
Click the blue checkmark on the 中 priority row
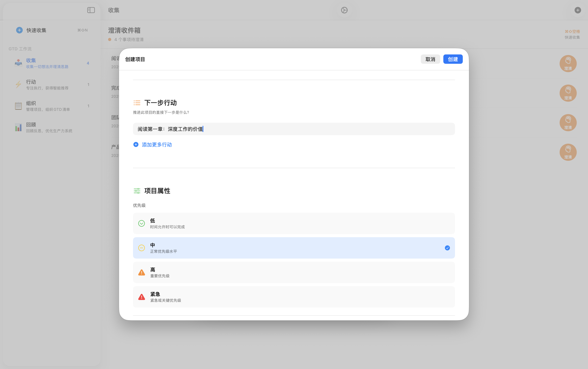point(447,248)
